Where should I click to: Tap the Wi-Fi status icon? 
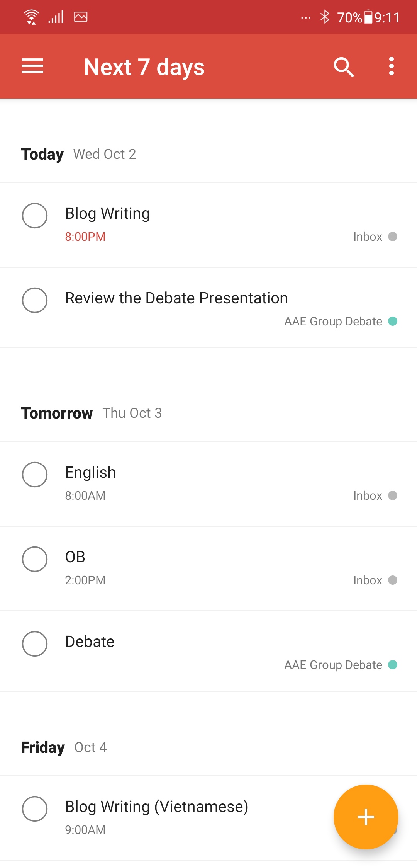tap(31, 17)
